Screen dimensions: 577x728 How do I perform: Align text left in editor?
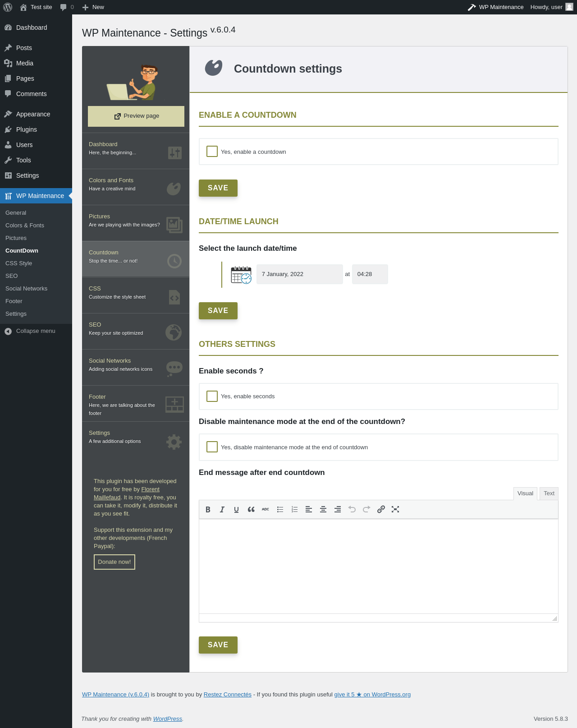pos(309,509)
